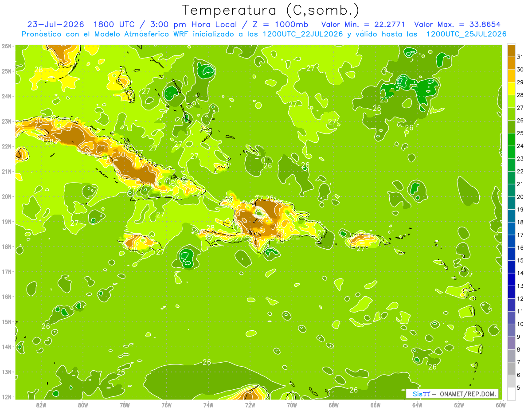Click the title "Temperatura (C,somb.)"
The image size is (532, 411).
(x=270, y=10)
